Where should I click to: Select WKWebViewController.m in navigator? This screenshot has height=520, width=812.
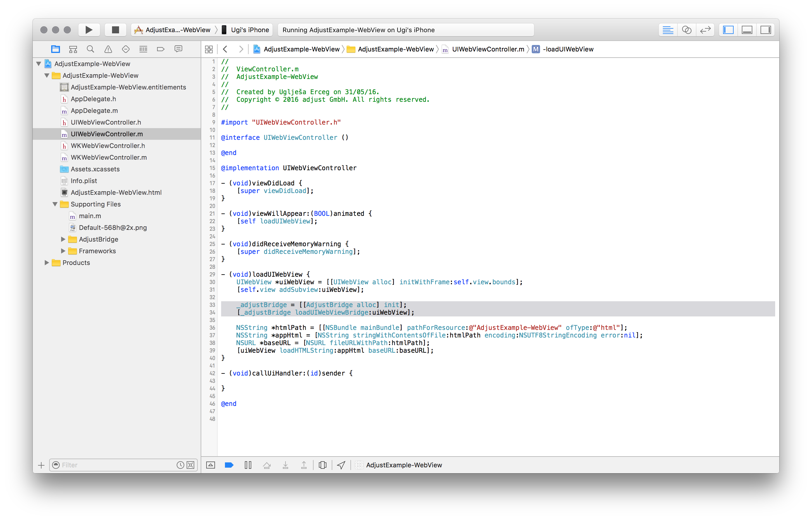(109, 157)
